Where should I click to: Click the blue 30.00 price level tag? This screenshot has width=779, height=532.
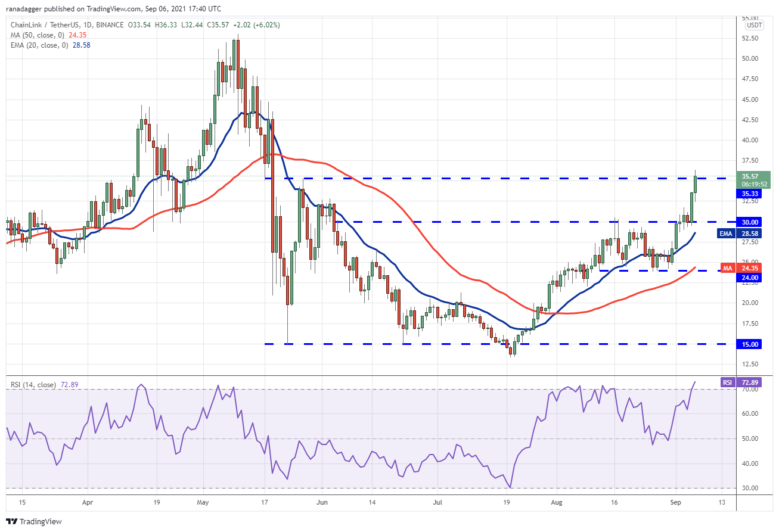[750, 222]
